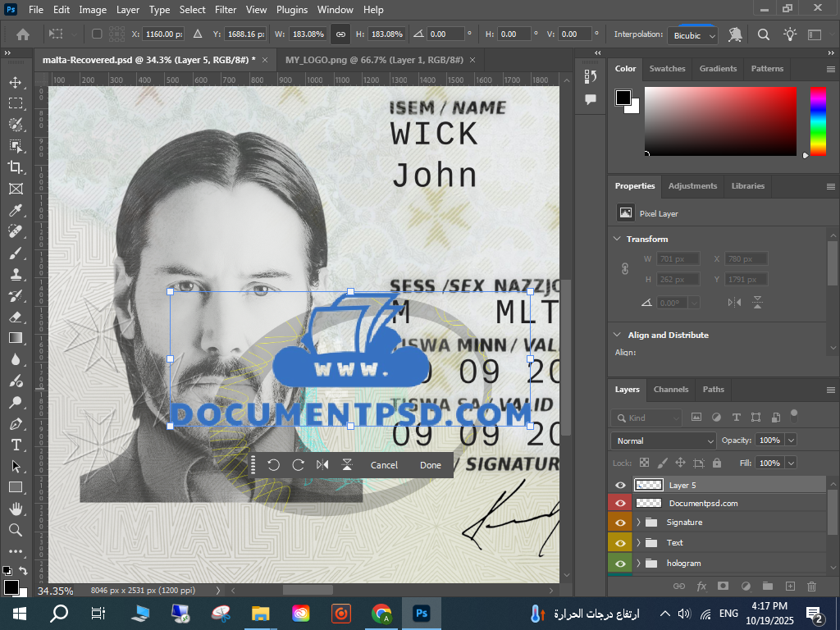Select the Horizontal Type tool

(x=16, y=445)
